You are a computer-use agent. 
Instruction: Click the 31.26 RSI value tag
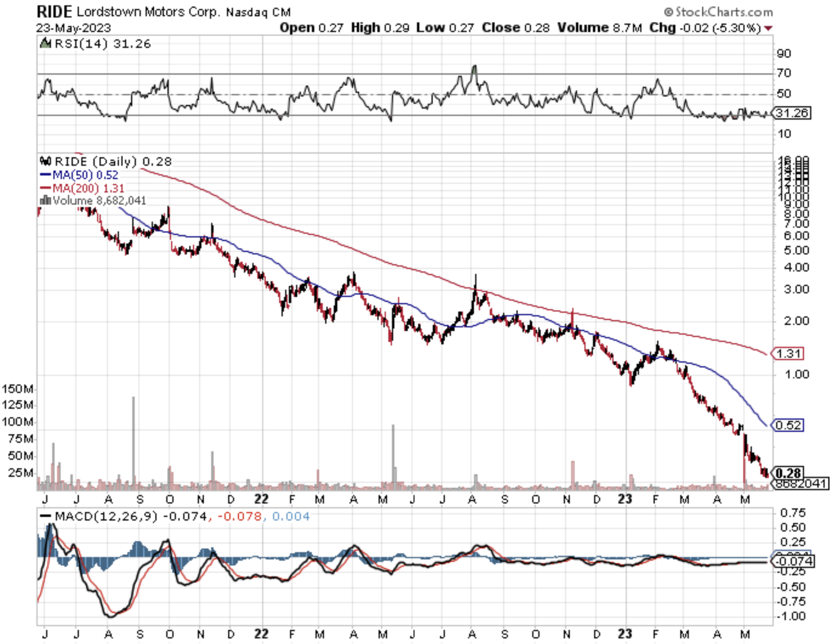pos(792,113)
